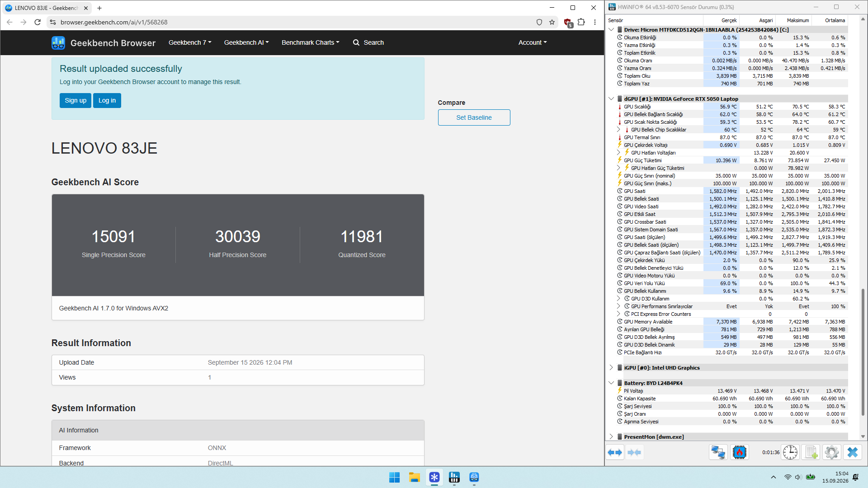Click the Sign up button

75,100
